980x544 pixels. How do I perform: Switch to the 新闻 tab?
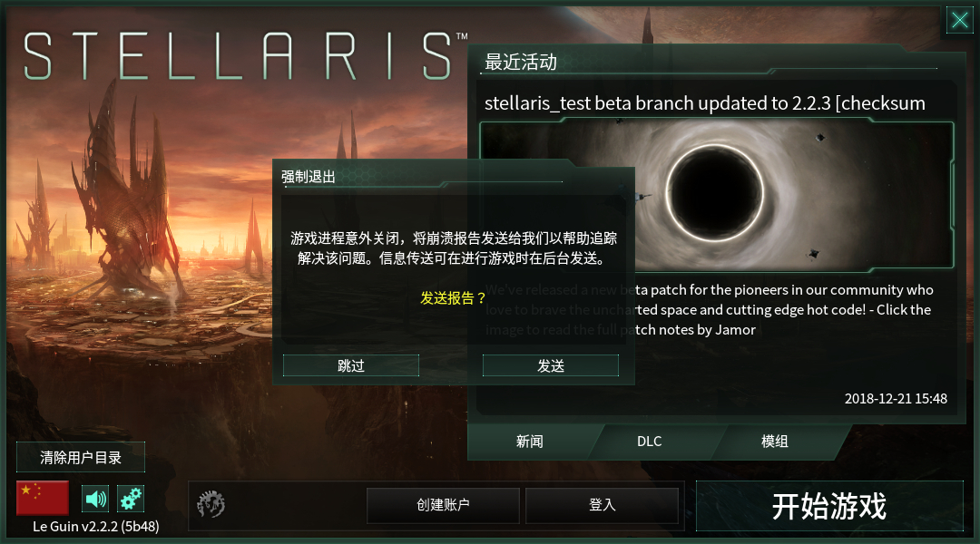point(529,442)
